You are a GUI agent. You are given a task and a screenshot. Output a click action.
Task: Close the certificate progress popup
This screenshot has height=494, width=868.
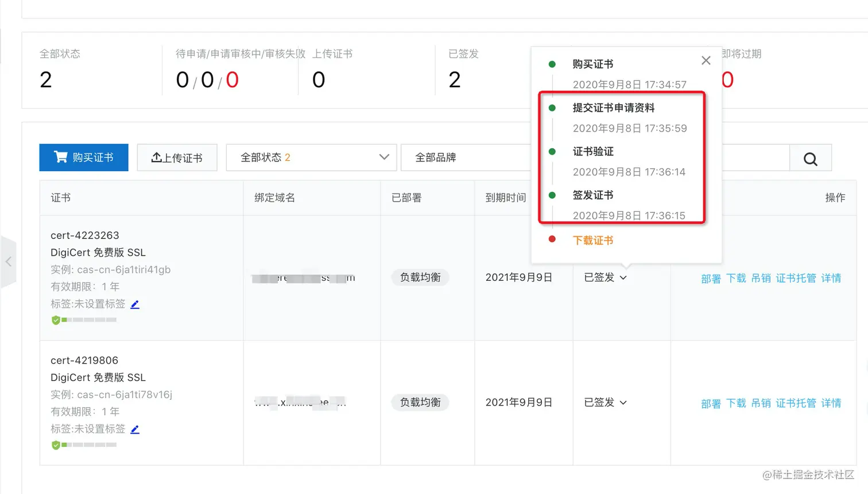(x=706, y=60)
